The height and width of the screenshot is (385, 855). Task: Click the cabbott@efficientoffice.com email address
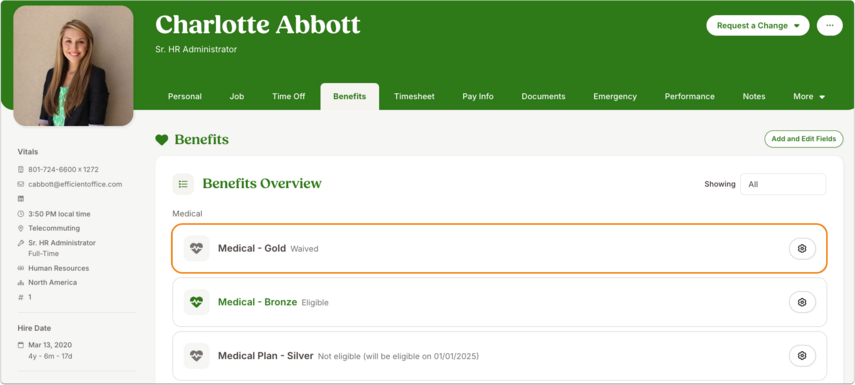click(x=75, y=184)
